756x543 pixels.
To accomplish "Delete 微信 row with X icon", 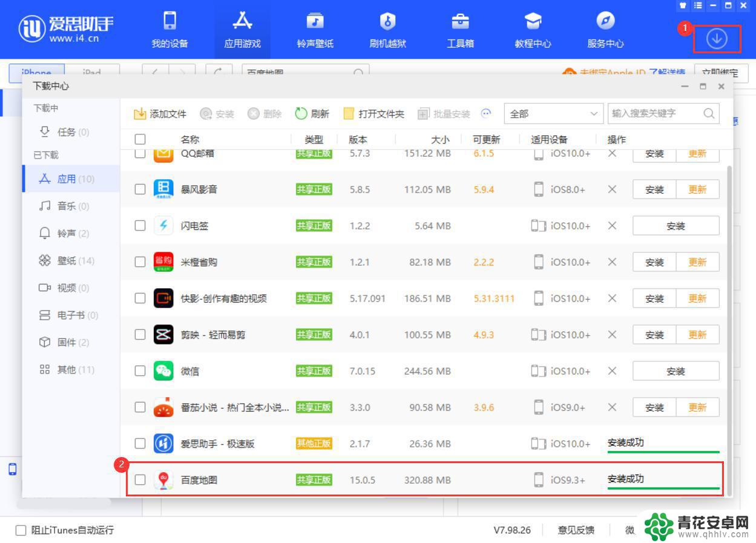I will pos(612,371).
